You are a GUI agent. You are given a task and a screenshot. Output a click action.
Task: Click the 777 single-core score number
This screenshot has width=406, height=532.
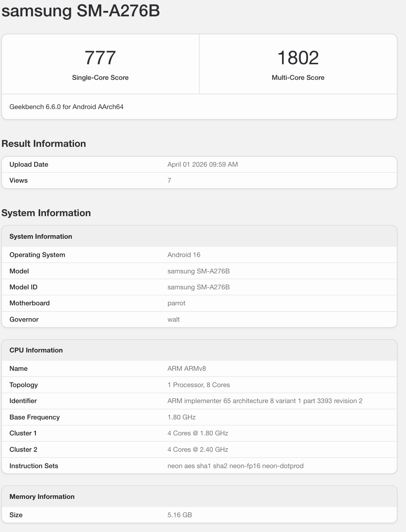[x=100, y=58]
